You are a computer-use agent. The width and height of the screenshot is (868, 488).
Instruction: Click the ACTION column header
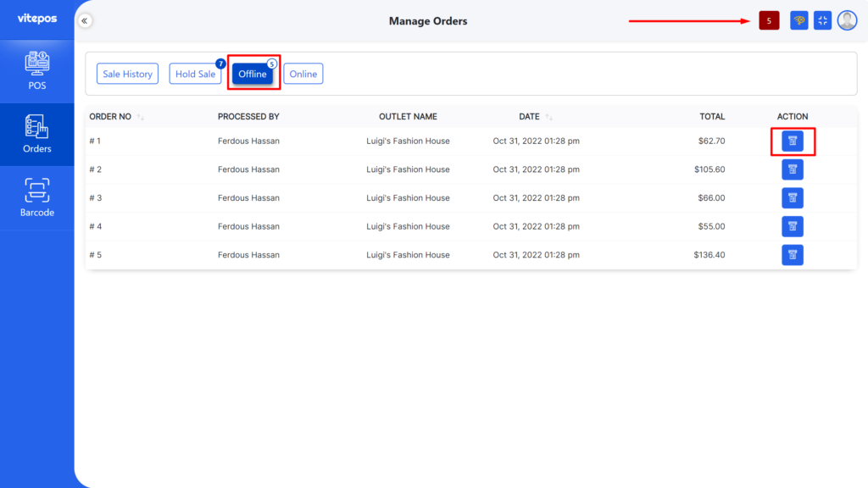point(793,117)
